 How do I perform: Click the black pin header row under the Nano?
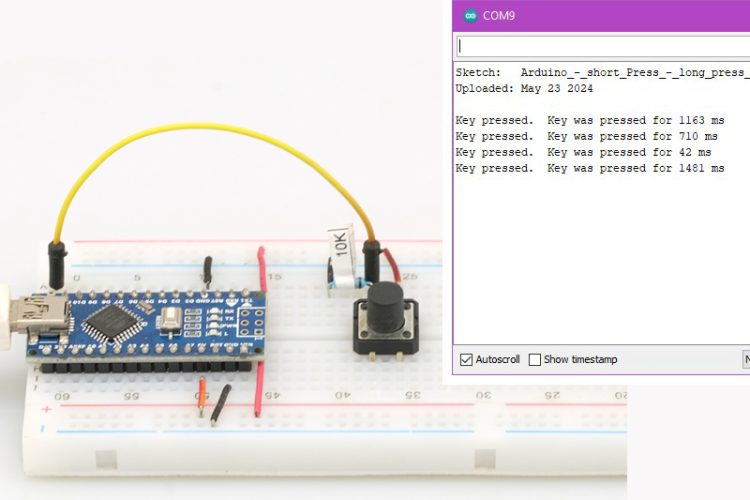pyautogui.click(x=150, y=366)
